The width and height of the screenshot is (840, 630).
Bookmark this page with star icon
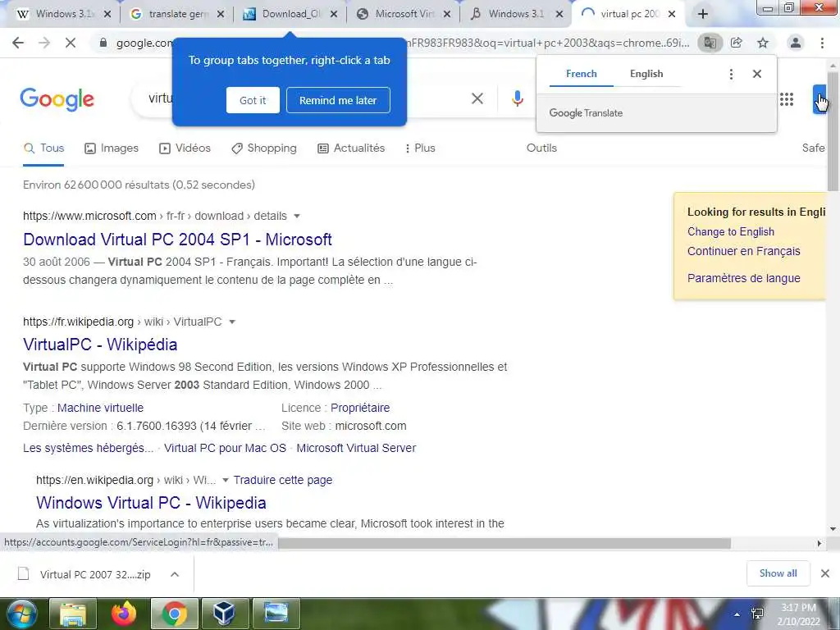point(763,43)
